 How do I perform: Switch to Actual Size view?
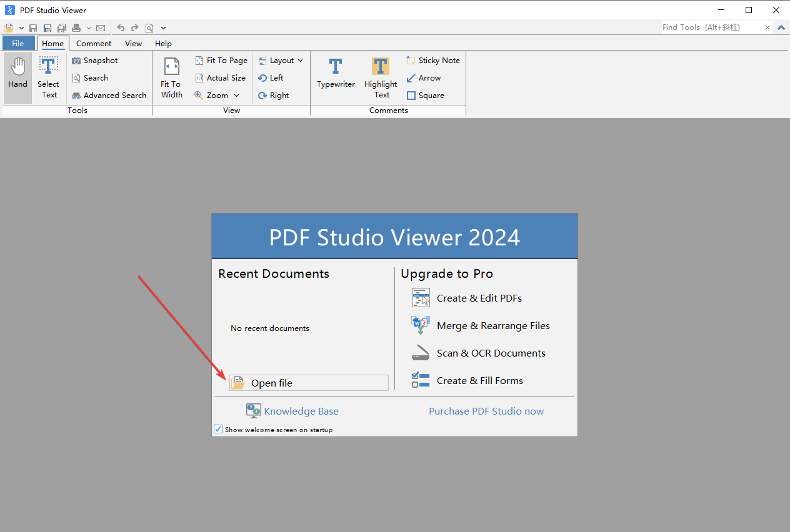tap(220, 77)
